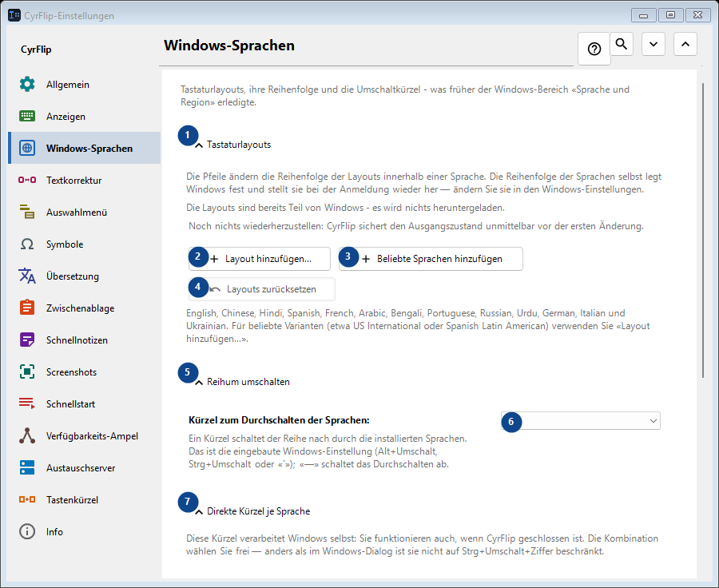Open search with the magnifier icon
This screenshot has width=719, height=588.
click(x=622, y=44)
